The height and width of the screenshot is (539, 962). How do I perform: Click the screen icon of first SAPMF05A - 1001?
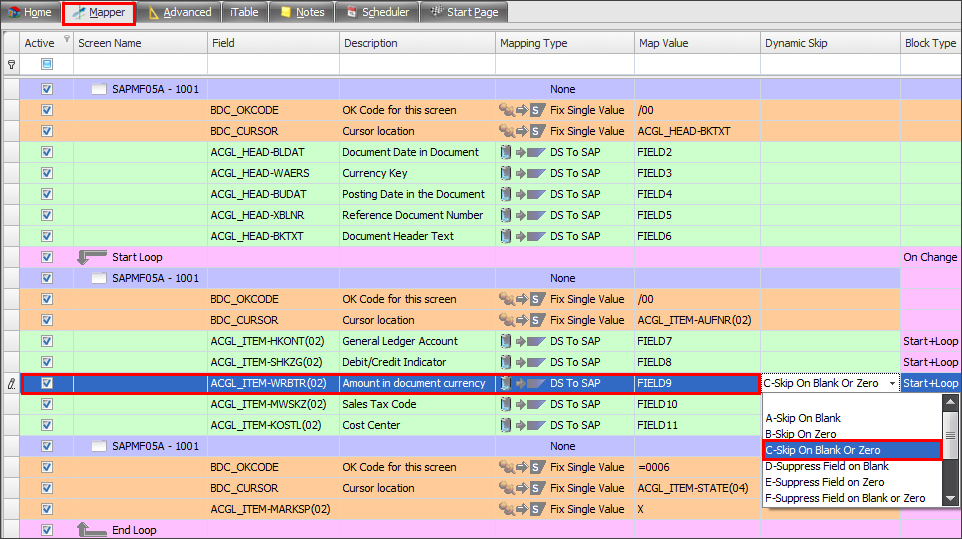(x=99, y=89)
